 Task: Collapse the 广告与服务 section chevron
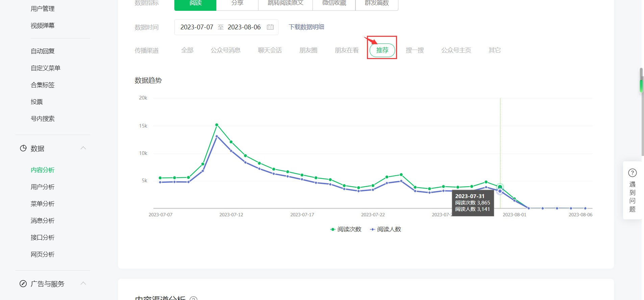[83, 283]
